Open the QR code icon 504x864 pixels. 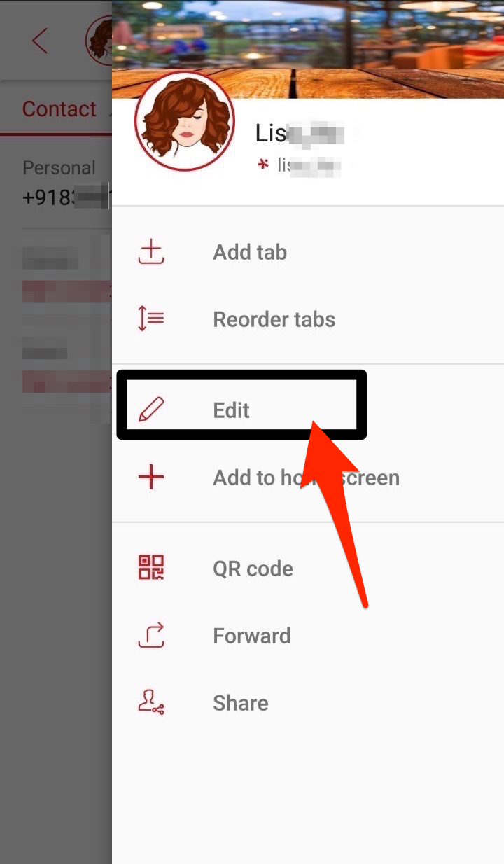pyautogui.click(x=151, y=568)
